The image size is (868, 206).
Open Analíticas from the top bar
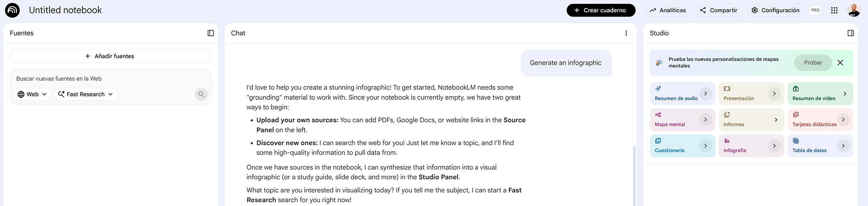[x=668, y=10]
